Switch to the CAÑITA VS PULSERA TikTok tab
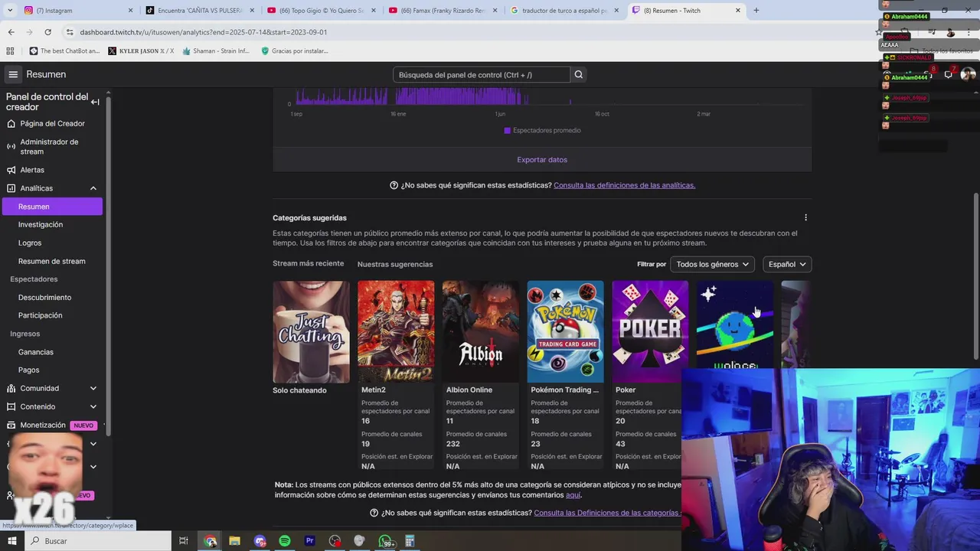Screen dimensions: 980x551 pos(199,11)
